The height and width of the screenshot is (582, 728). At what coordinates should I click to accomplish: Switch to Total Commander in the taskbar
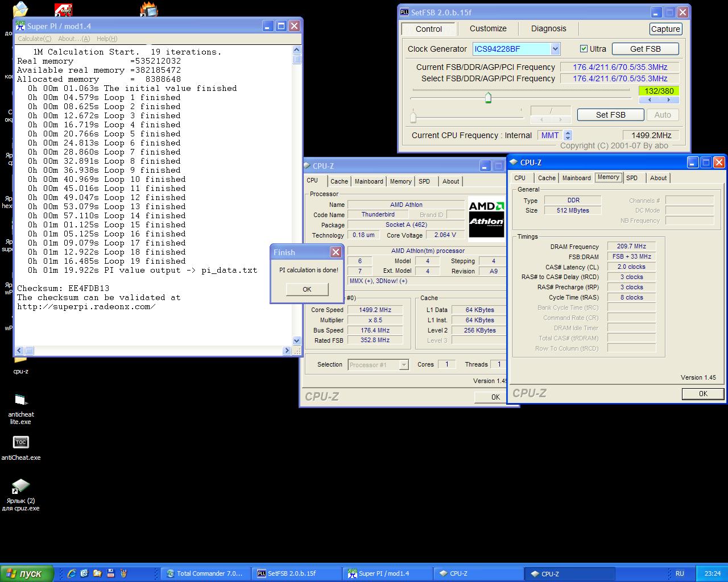click(x=206, y=573)
